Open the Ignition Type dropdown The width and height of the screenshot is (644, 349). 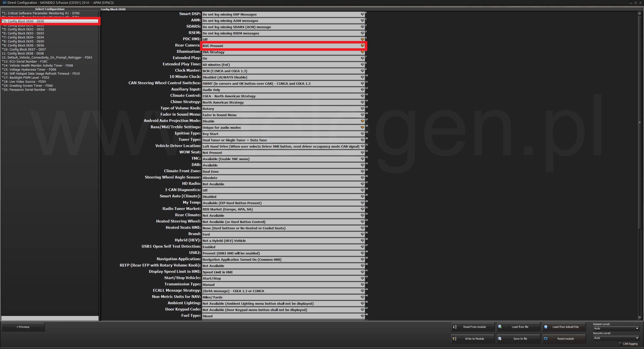(283, 134)
